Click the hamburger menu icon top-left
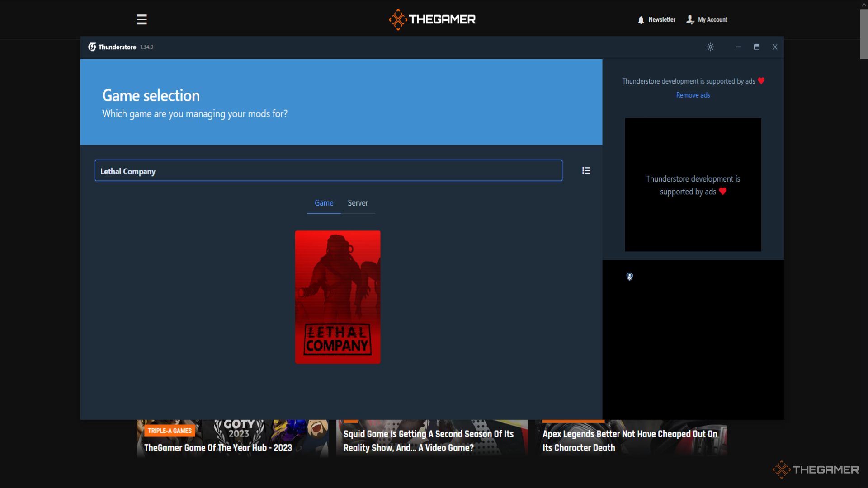 142,19
